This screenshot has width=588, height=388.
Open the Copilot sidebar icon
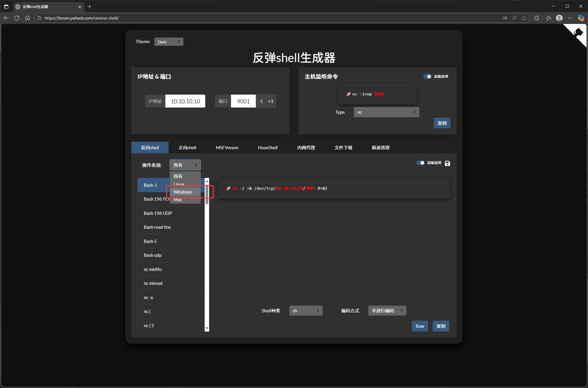click(581, 18)
